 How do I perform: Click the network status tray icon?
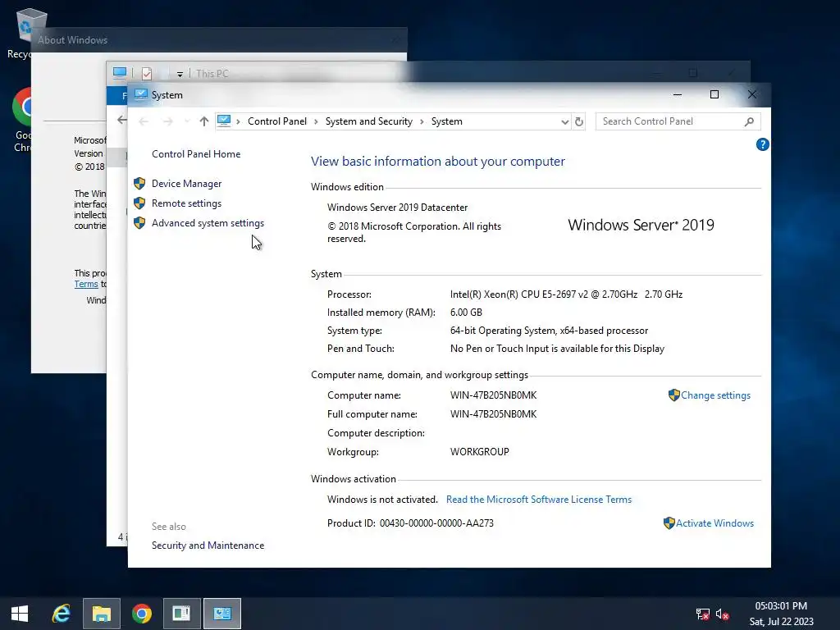coord(702,614)
